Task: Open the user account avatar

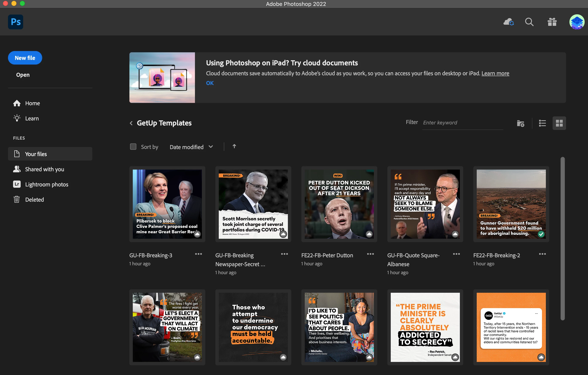Action: tap(577, 22)
